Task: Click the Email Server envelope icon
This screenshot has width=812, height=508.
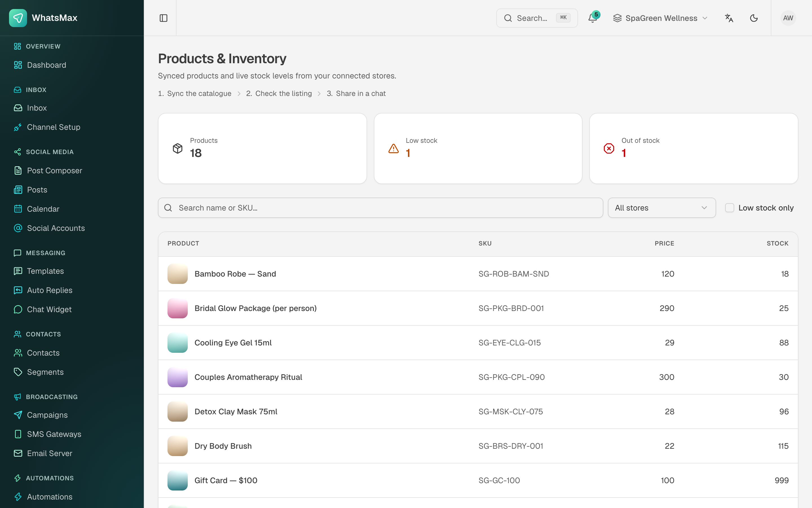Action: [18, 453]
